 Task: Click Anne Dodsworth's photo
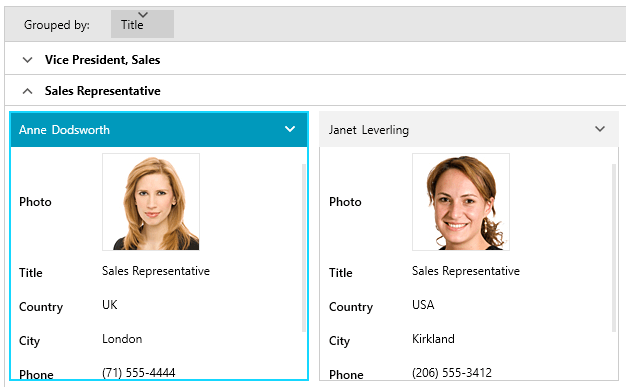click(x=151, y=202)
